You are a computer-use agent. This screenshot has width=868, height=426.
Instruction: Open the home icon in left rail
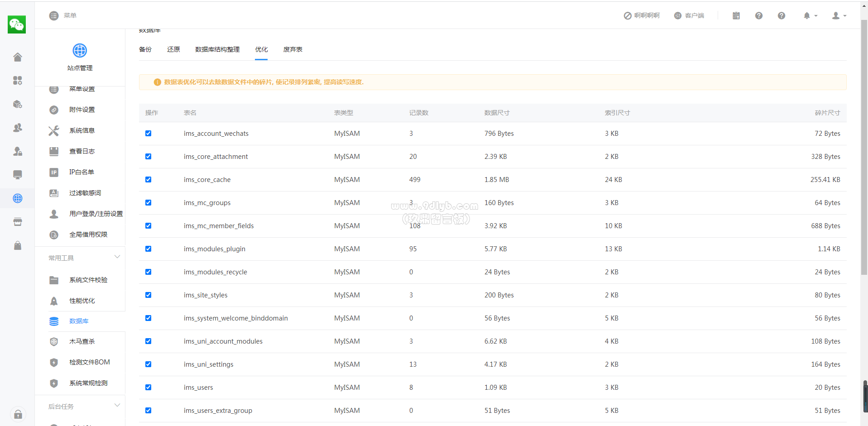point(18,57)
